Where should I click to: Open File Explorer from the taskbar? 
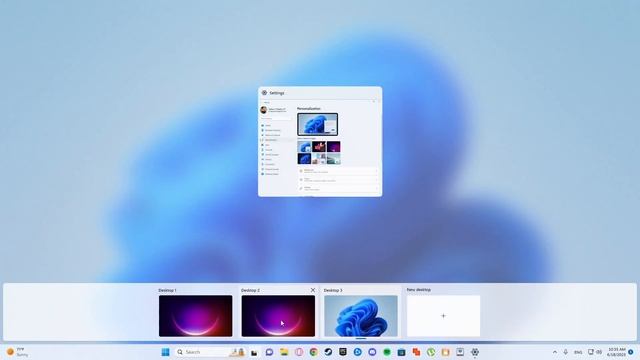(284, 352)
